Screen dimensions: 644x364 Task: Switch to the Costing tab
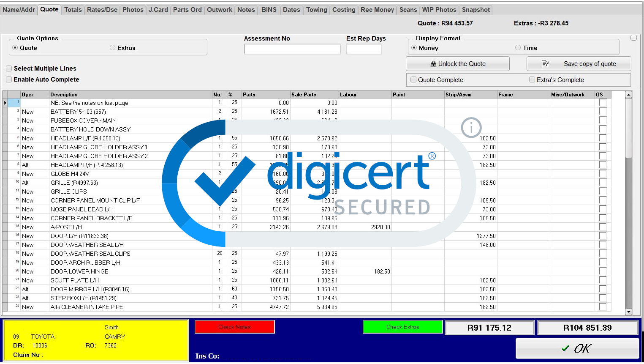344,10
